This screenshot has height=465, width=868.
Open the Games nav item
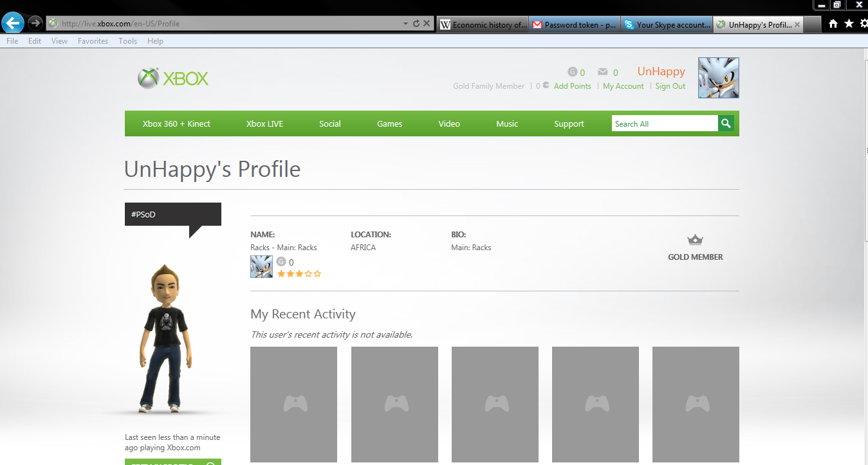389,123
